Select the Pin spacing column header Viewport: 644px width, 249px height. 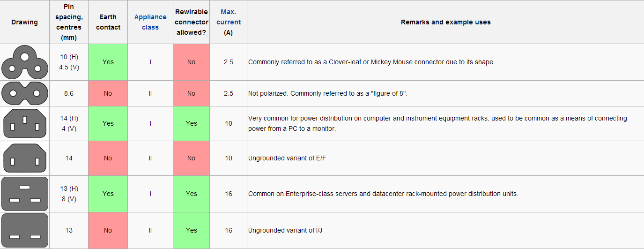(x=69, y=22)
